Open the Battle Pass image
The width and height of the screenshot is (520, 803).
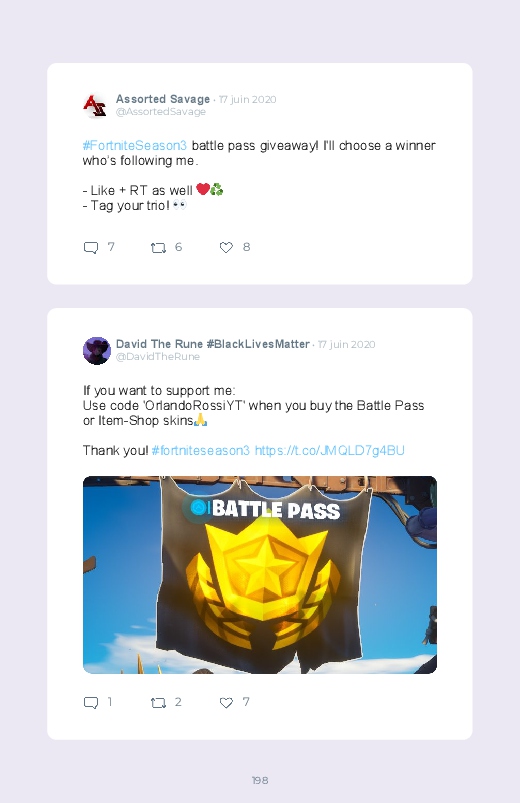(x=260, y=575)
